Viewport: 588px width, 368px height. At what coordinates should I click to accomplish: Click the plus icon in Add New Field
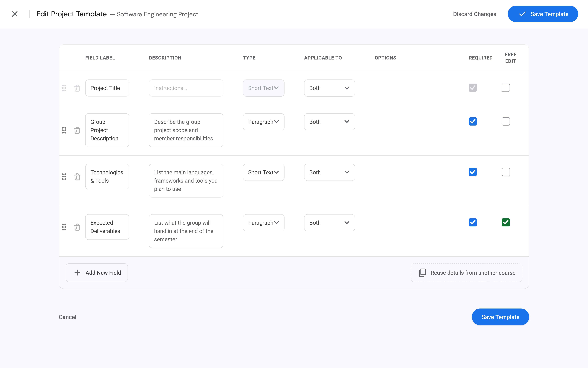coord(77,273)
